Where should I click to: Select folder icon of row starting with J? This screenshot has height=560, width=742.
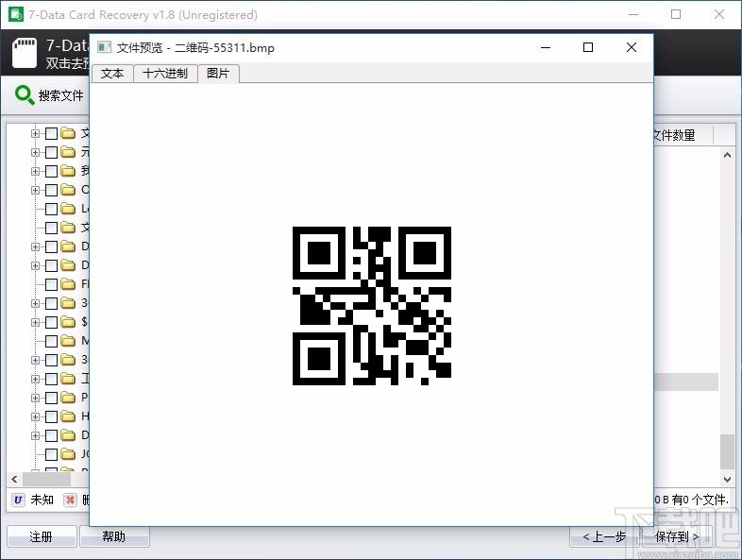coord(68,454)
